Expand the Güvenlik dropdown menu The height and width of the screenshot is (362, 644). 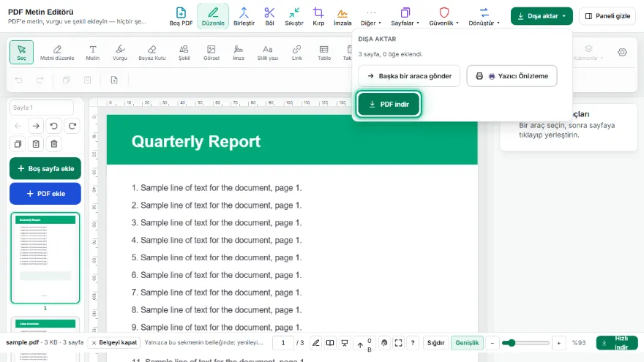tap(443, 16)
